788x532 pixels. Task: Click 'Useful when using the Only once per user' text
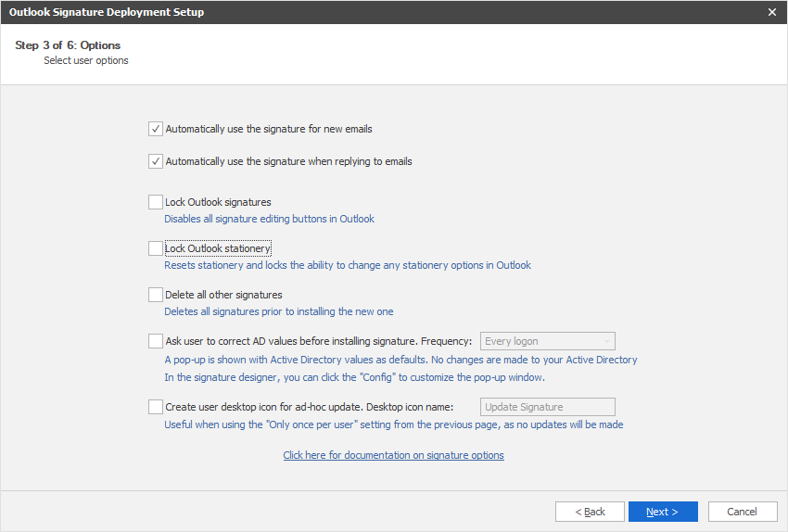(x=394, y=424)
